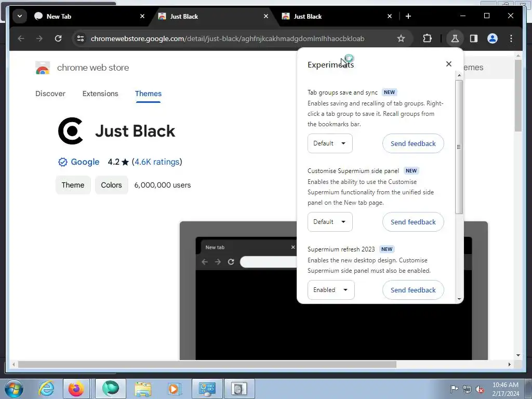
Task: Open the three-dot browser menu
Action: click(x=511, y=38)
